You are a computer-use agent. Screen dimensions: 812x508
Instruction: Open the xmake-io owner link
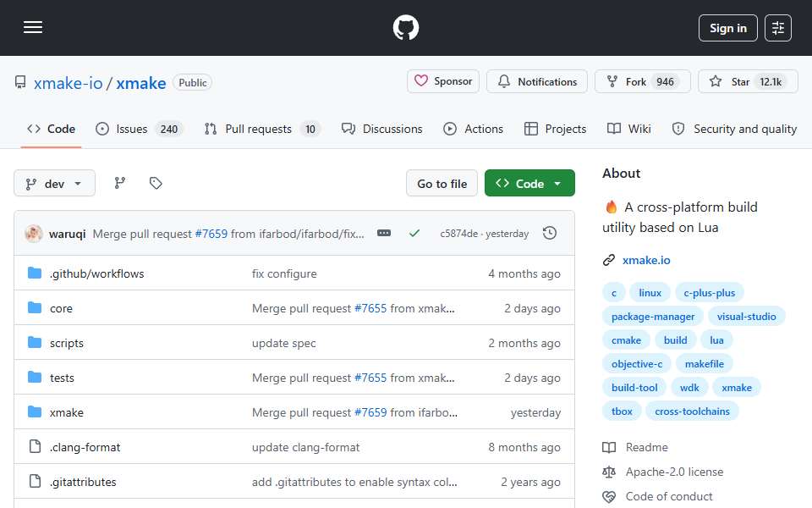pyautogui.click(x=69, y=83)
